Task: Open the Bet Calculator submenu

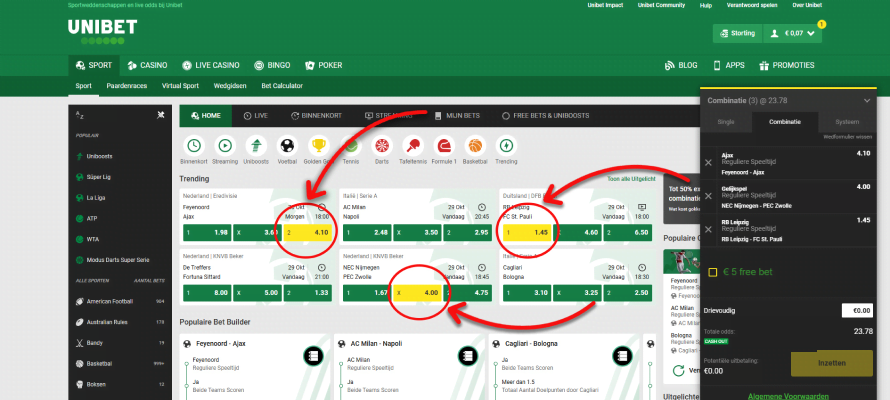Action: point(282,86)
